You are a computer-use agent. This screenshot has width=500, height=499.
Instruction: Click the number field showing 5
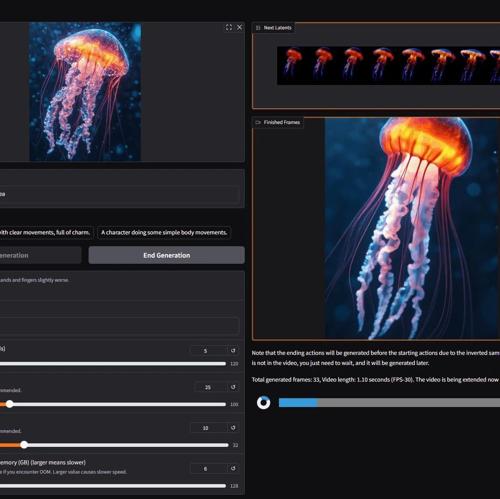tap(209, 351)
